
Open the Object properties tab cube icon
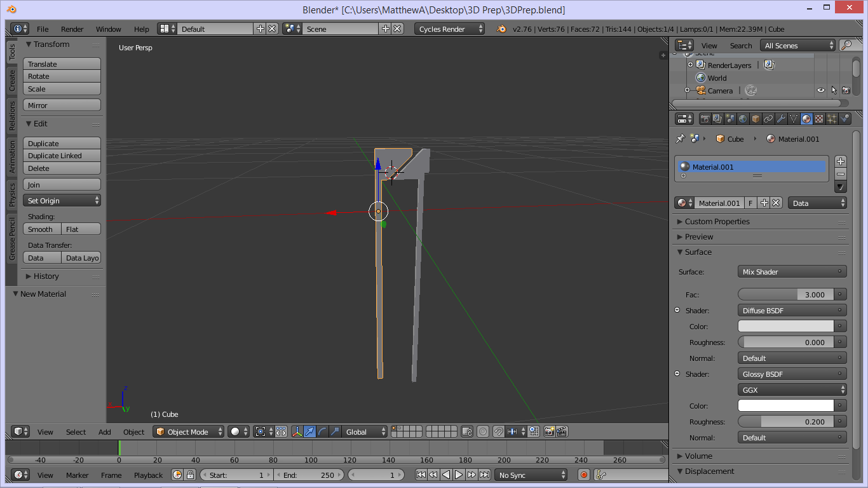click(x=756, y=119)
